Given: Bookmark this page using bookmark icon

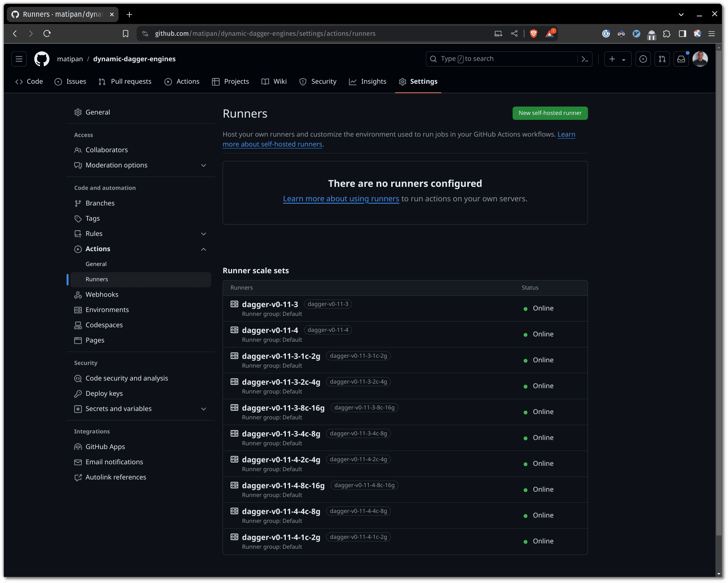Looking at the screenshot, I should click(x=126, y=33).
